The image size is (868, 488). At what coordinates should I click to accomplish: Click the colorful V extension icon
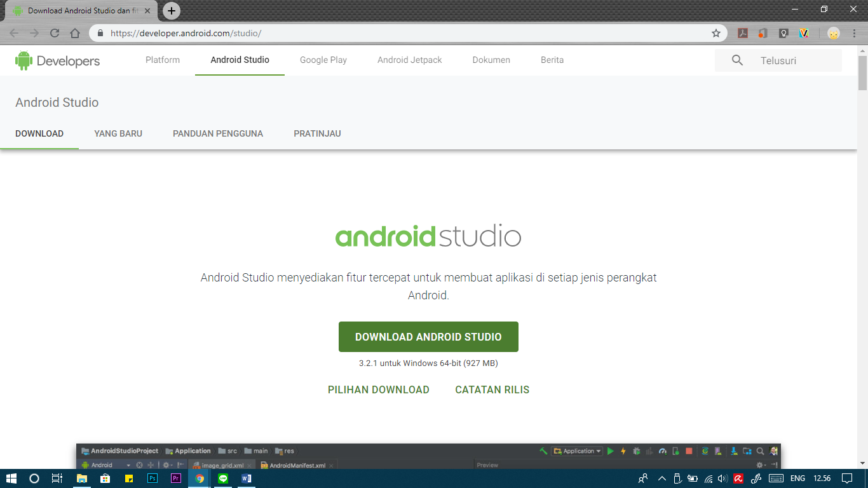(x=804, y=33)
